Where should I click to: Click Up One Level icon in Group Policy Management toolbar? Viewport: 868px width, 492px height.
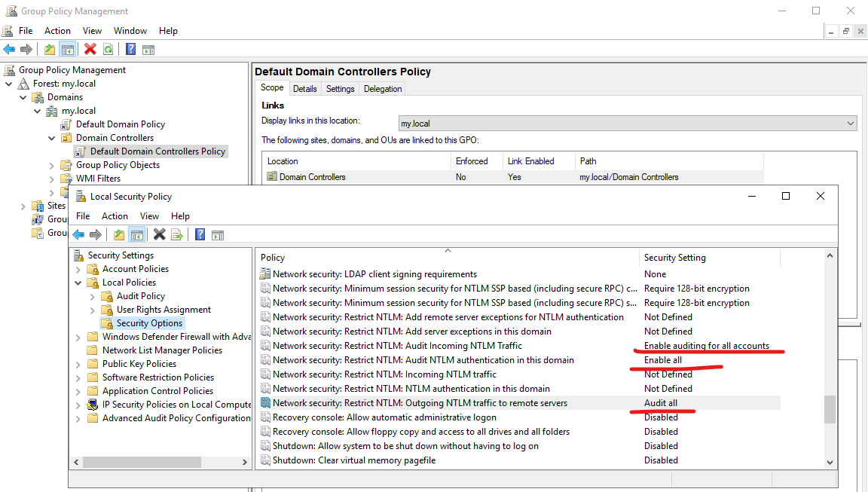50,49
